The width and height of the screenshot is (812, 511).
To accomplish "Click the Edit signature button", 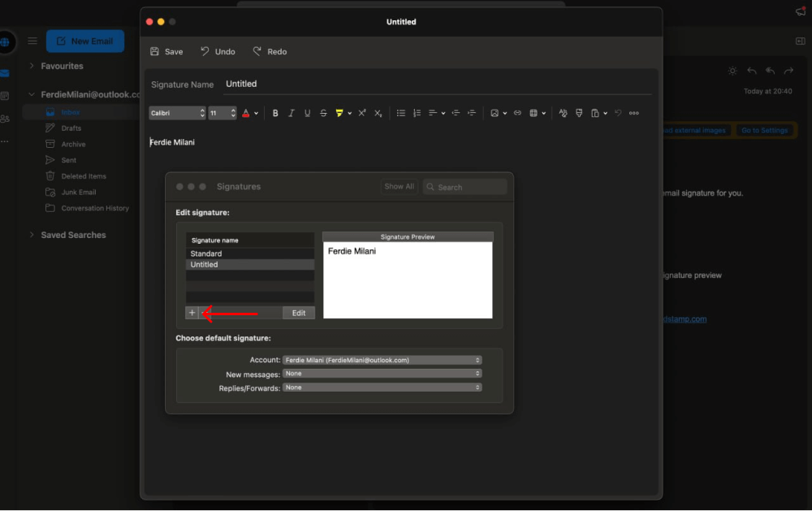I will 298,313.
